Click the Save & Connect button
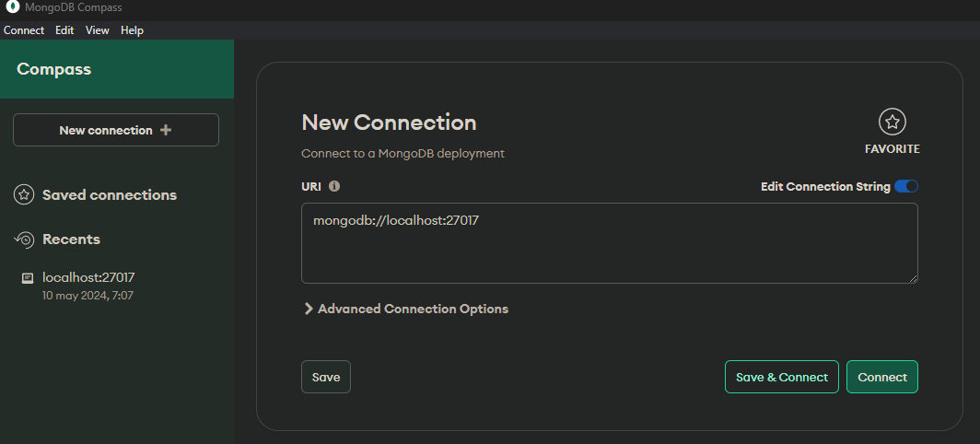Screen dimensions: 980x444 pos(781,377)
